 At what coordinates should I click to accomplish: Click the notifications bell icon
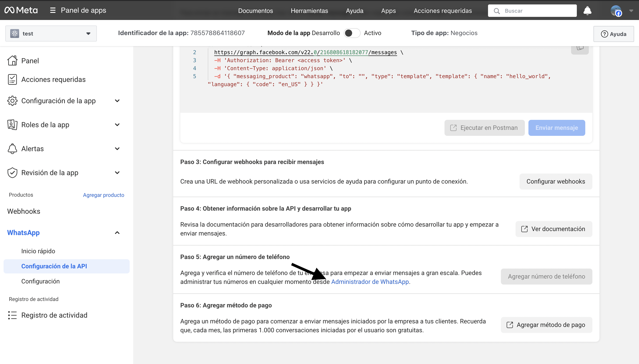point(587,11)
